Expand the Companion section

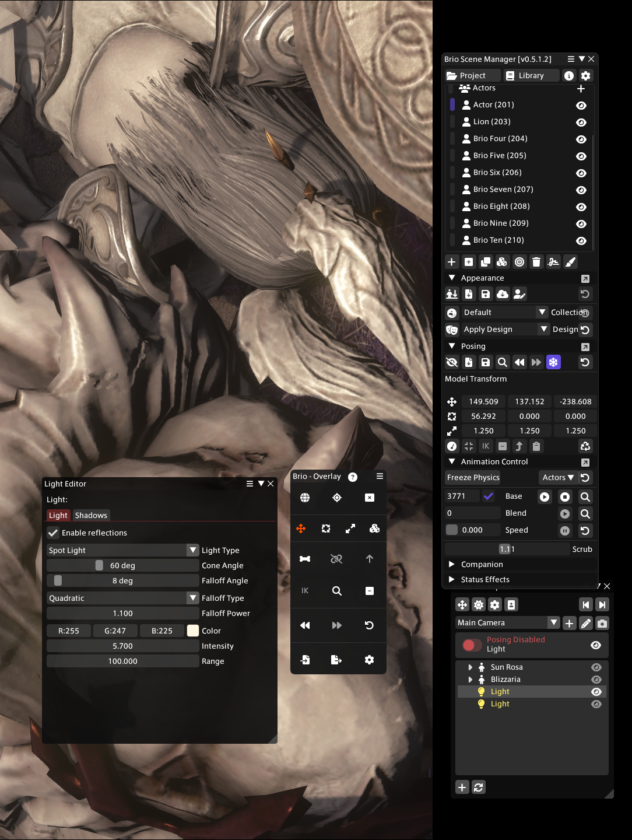click(452, 564)
